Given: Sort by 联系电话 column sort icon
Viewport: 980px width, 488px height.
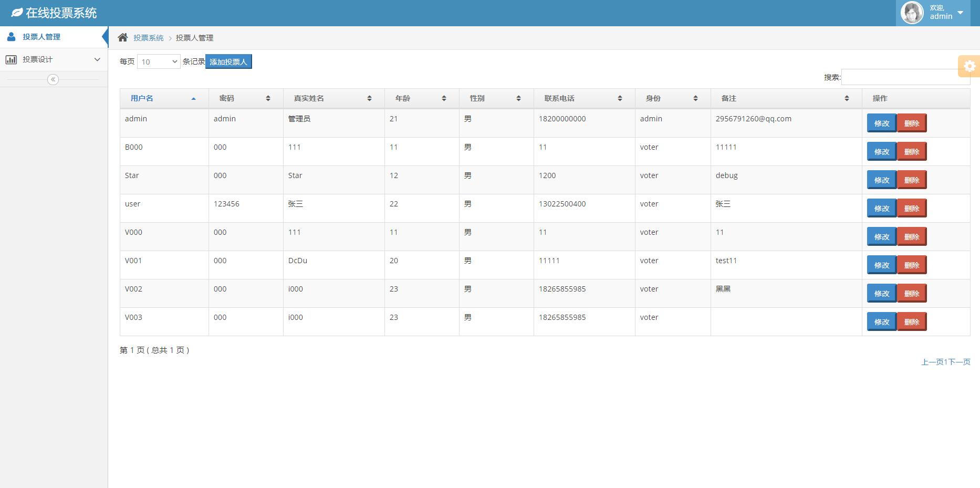Looking at the screenshot, I should pyautogui.click(x=620, y=99).
